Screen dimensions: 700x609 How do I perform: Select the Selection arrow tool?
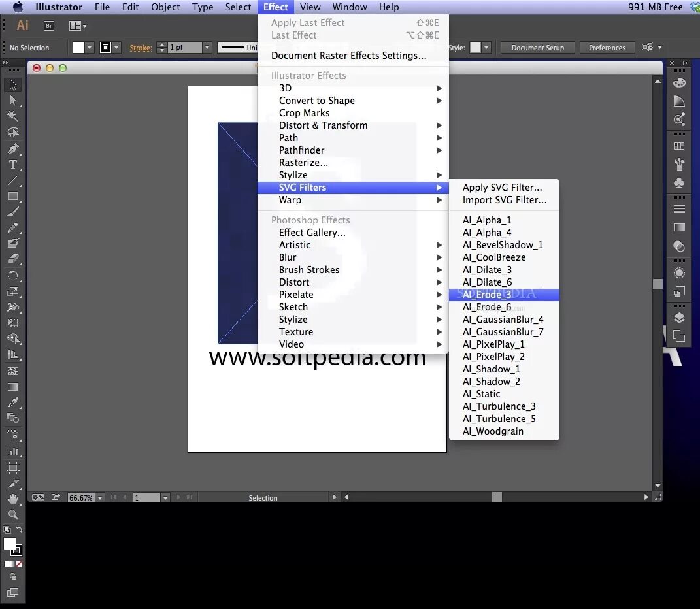(13, 84)
